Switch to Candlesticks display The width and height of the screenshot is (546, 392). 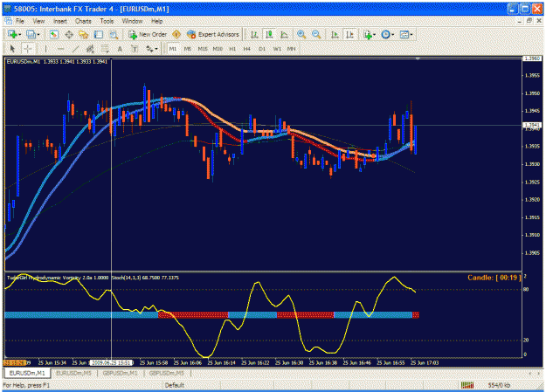coord(269,34)
